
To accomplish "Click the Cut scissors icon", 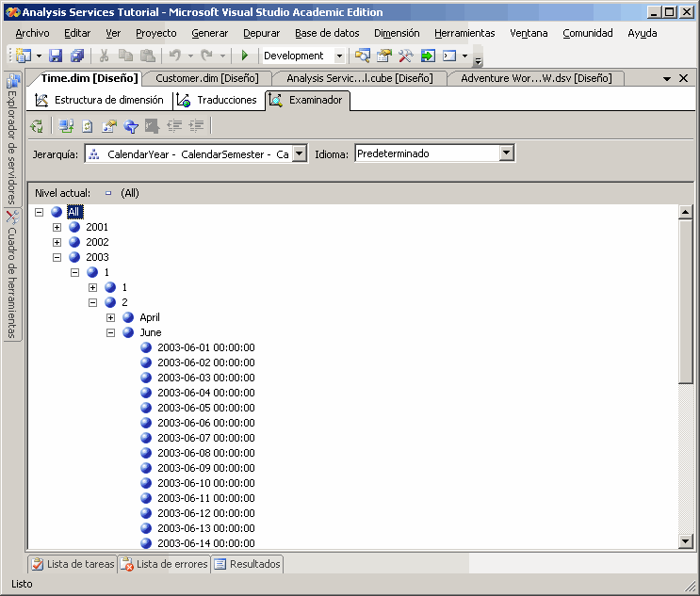I will (x=104, y=56).
